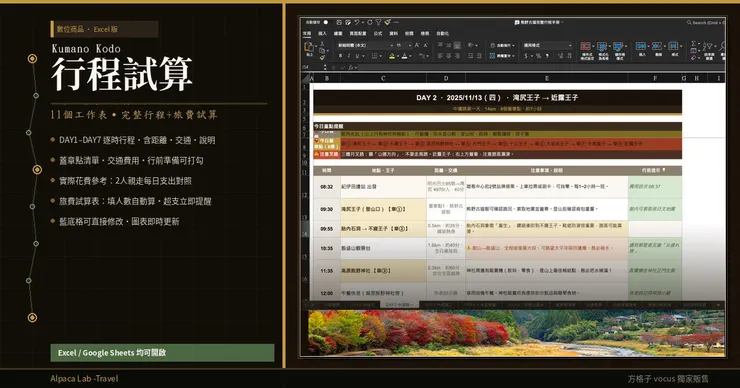Toggle Center horizontal alignment

(x=449, y=56)
